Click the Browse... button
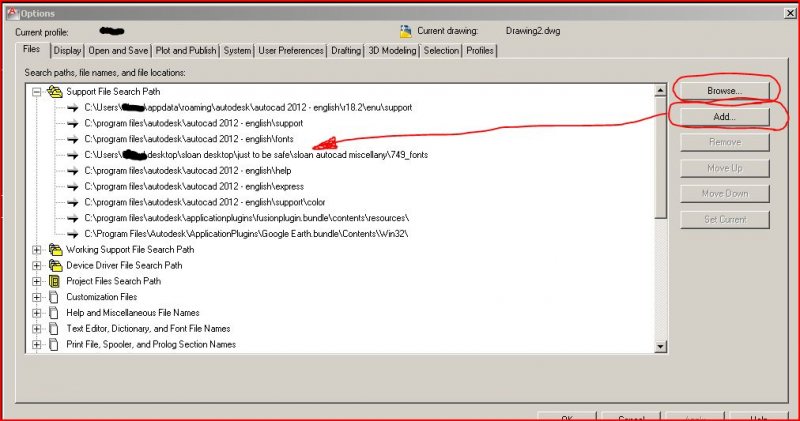The height and width of the screenshot is (421, 800). 724,91
